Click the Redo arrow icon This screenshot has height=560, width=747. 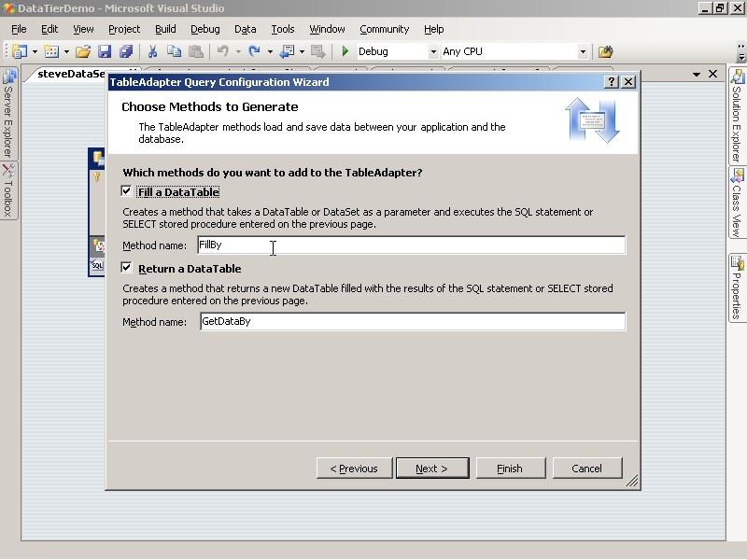pyautogui.click(x=254, y=51)
